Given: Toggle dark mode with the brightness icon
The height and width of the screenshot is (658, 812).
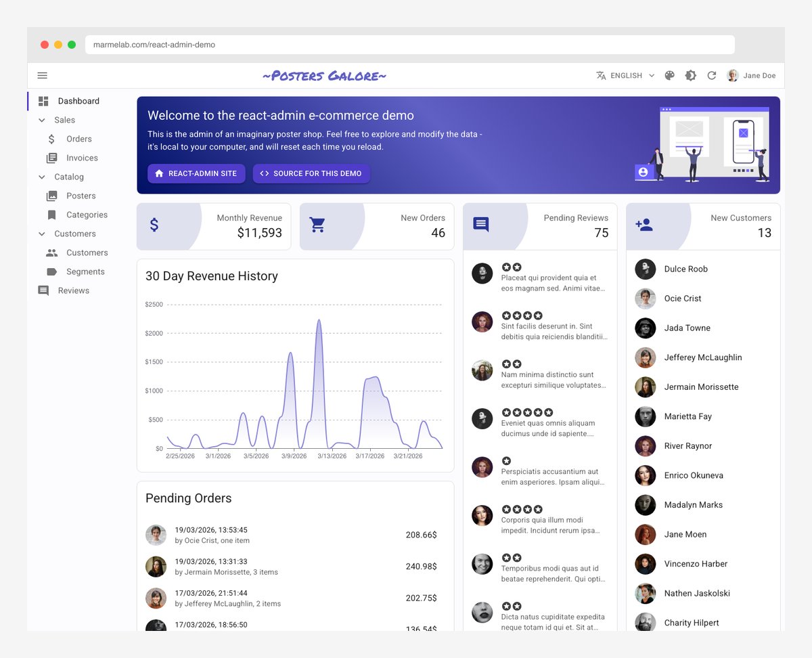Looking at the screenshot, I should (x=690, y=75).
